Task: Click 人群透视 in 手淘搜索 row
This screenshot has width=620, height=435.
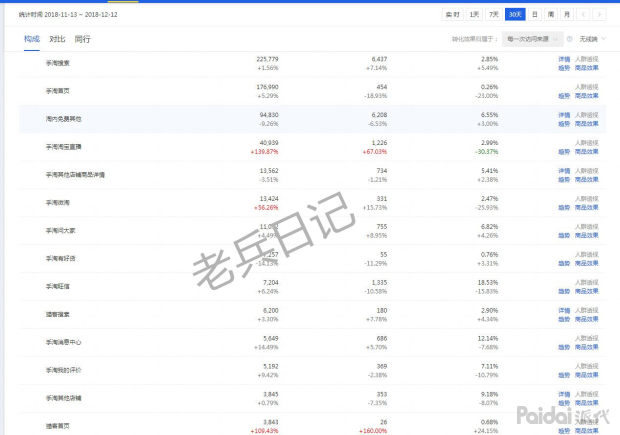Action: click(586, 59)
